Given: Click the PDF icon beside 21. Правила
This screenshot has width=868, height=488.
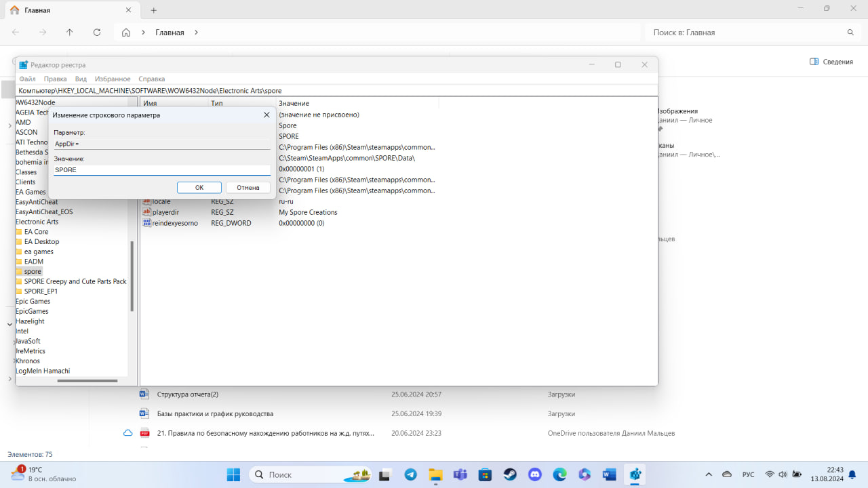Looking at the screenshot, I should (x=144, y=433).
